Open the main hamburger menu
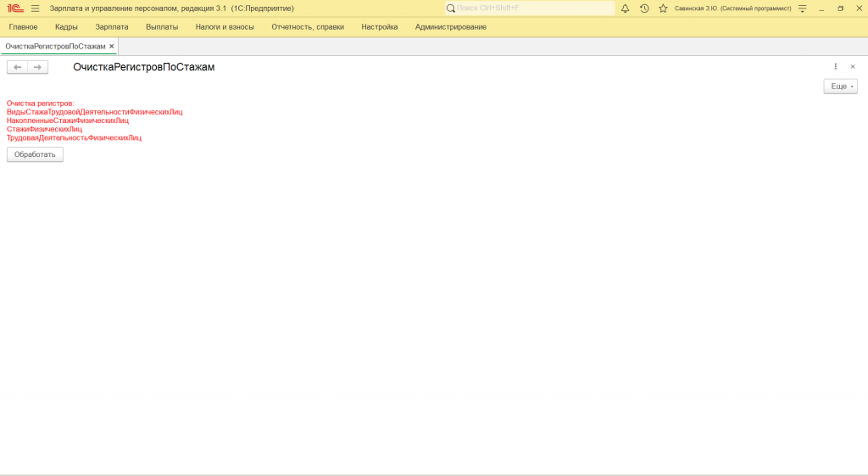 pos(36,8)
